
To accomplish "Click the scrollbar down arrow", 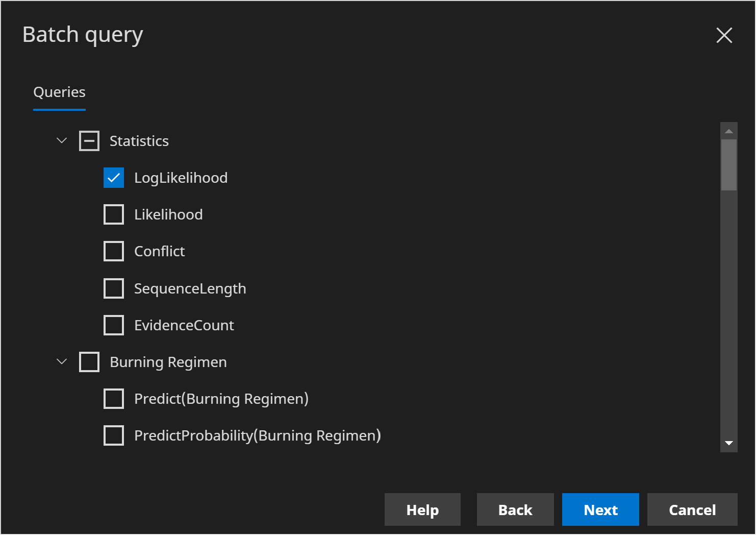I will point(729,443).
